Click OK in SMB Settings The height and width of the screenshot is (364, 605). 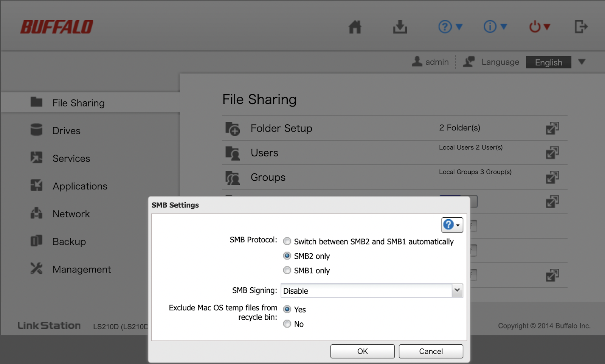363,351
